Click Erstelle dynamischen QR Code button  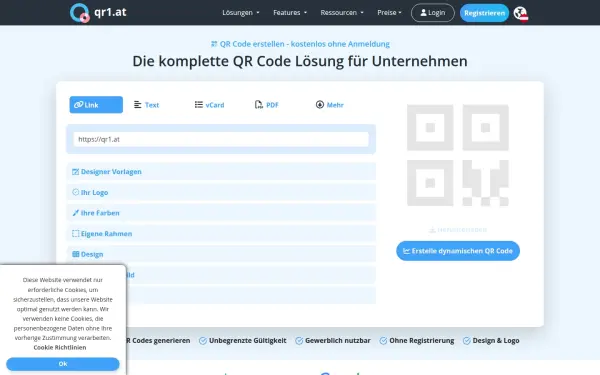point(458,251)
